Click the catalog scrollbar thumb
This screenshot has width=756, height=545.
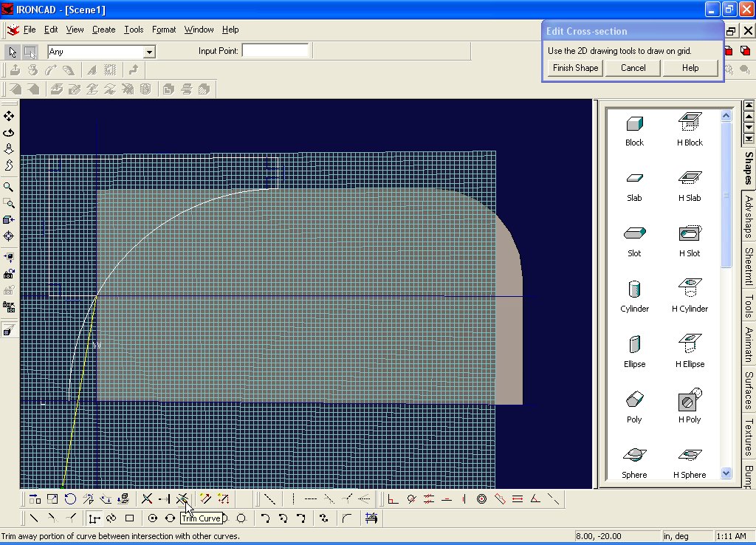point(726,194)
